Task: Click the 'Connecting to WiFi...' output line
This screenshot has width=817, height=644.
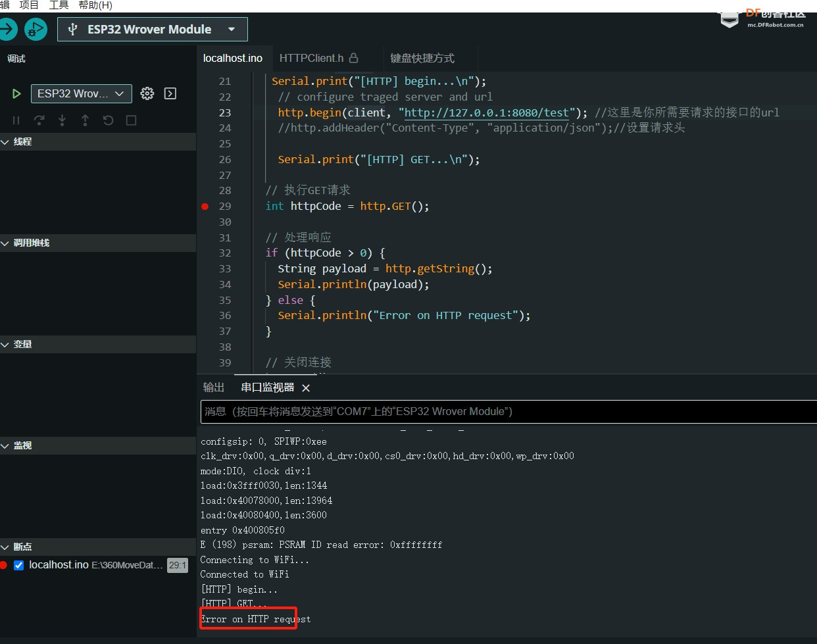Action: coord(255,560)
